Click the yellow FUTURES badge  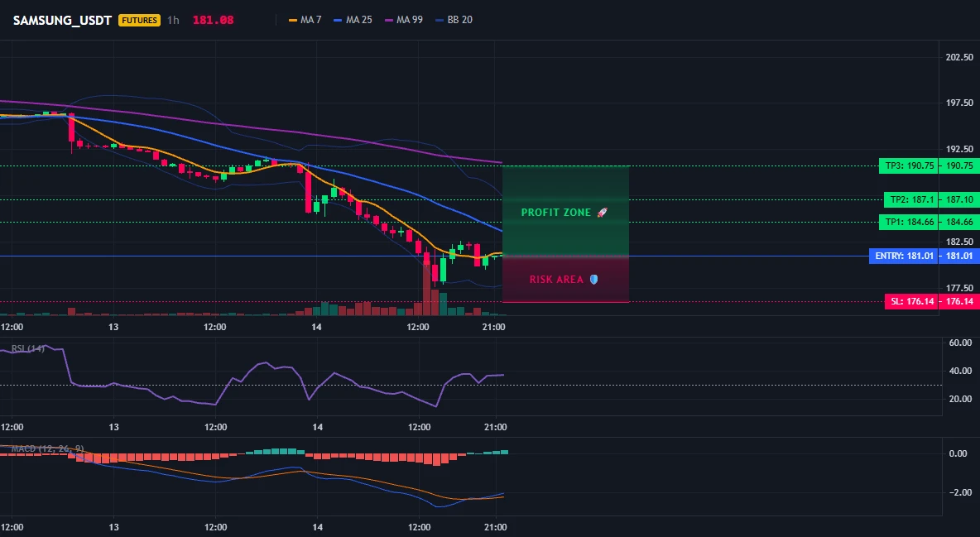(139, 20)
